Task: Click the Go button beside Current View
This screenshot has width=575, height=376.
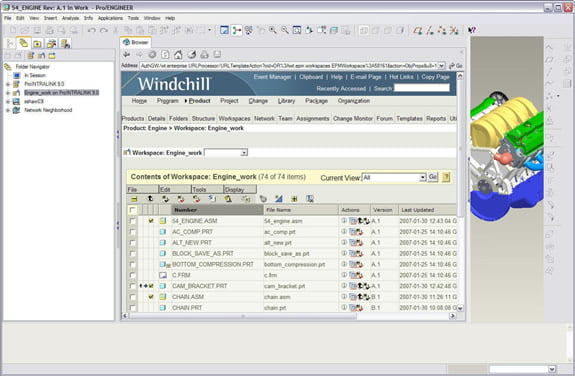Action: [433, 177]
